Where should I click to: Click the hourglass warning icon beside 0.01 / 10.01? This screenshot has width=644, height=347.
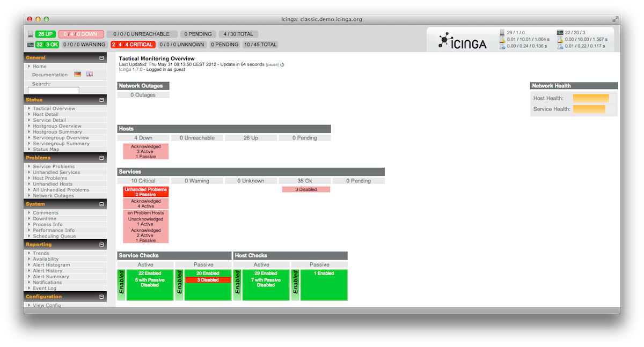click(x=502, y=39)
